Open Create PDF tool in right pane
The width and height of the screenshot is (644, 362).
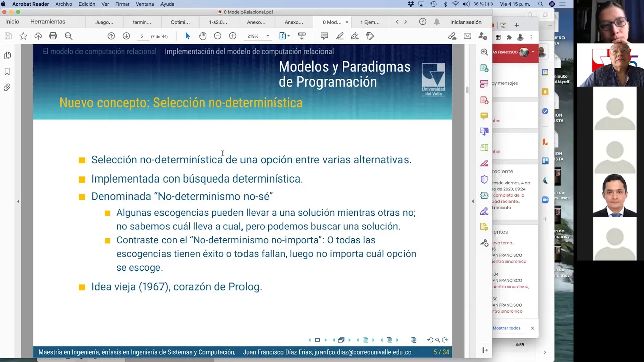click(x=484, y=100)
